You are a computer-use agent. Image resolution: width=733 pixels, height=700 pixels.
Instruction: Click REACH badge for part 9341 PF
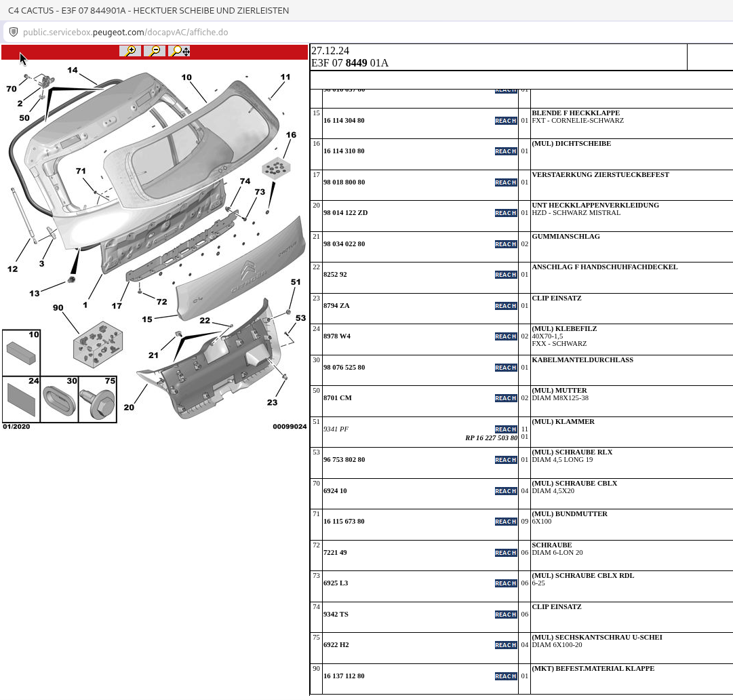click(506, 429)
